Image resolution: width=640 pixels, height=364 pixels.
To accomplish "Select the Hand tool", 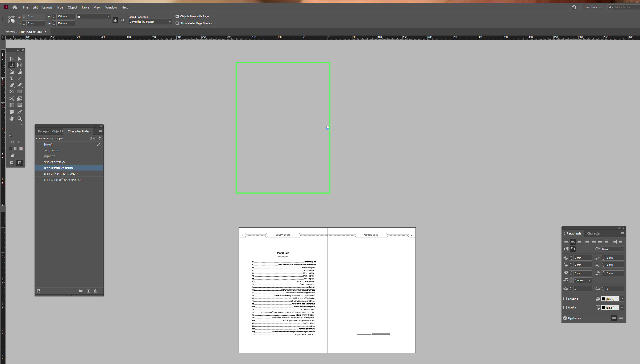I will point(12,119).
